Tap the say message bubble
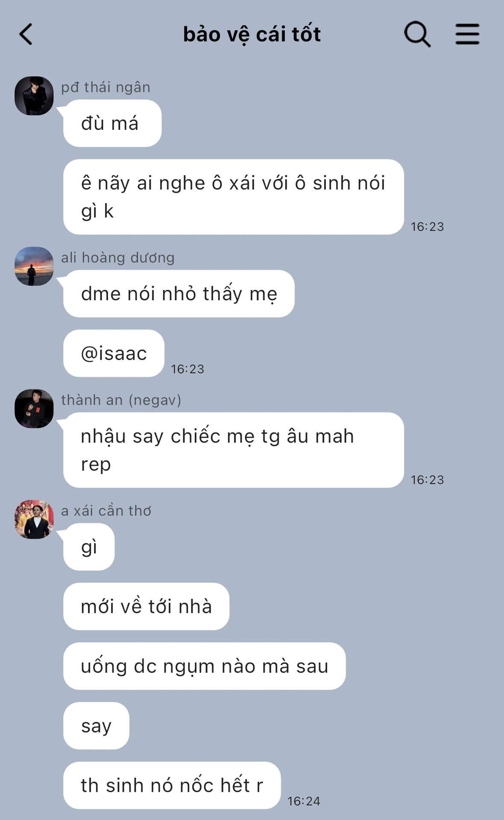 [96, 726]
